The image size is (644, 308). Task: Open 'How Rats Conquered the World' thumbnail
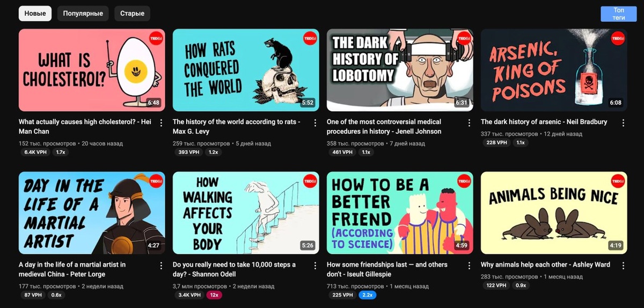[x=246, y=70]
